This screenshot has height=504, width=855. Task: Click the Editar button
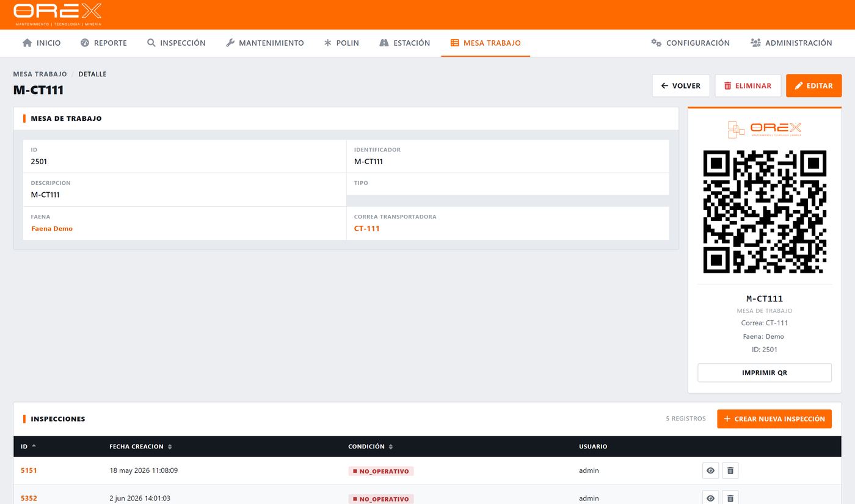813,85
